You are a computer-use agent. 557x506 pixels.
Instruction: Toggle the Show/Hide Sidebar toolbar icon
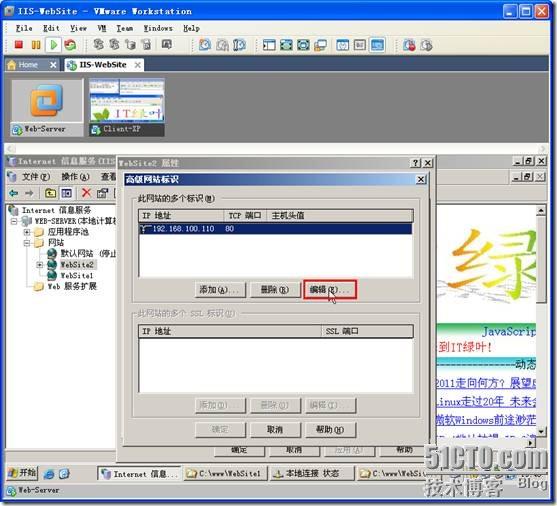[x=269, y=45]
